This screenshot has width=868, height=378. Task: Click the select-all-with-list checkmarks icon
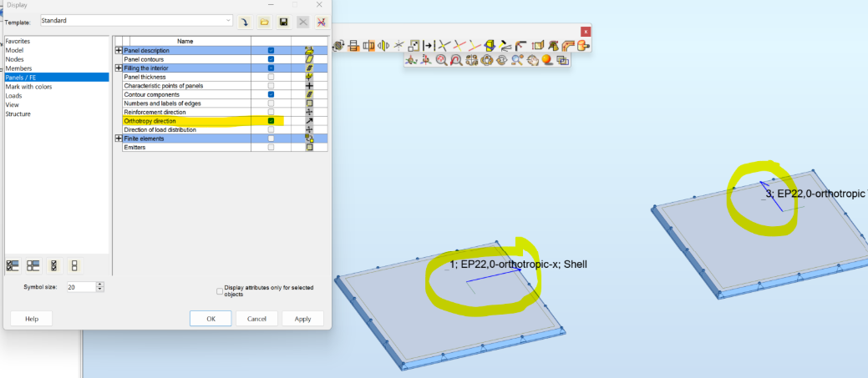pyautogui.click(x=13, y=266)
